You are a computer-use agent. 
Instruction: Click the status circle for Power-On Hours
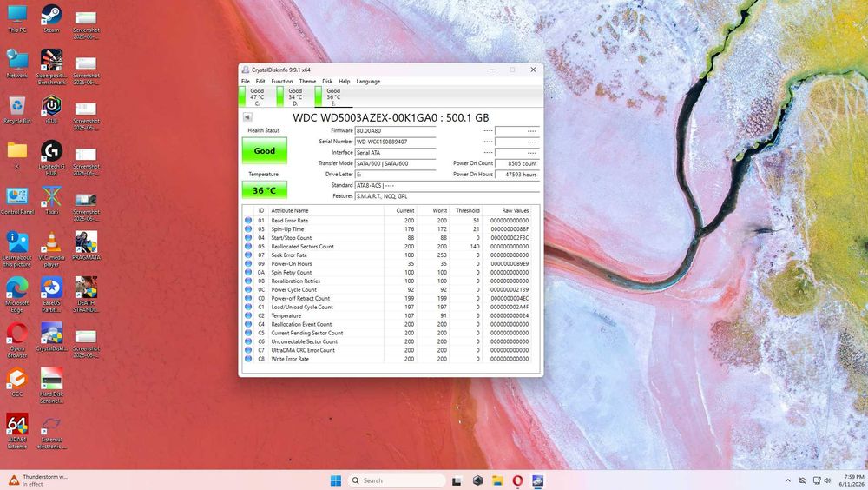pyautogui.click(x=248, y=264)
